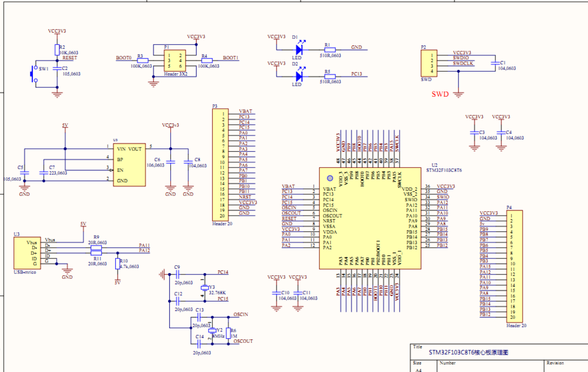Select resistor R9 20R on the USB D- line
This screenshot has width=588, height=372.
96,248
